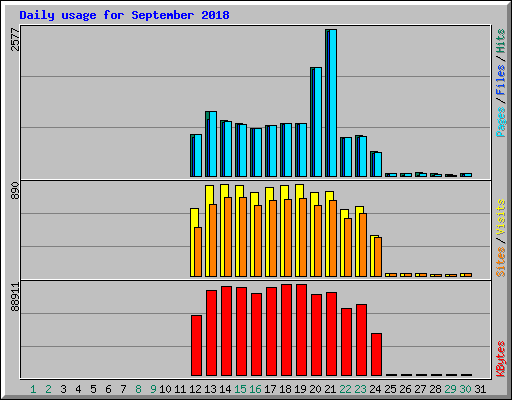This screenshot has width=512, height=400.
Task: Select day label "15" on the x-axis
Action: click(240, 389)
